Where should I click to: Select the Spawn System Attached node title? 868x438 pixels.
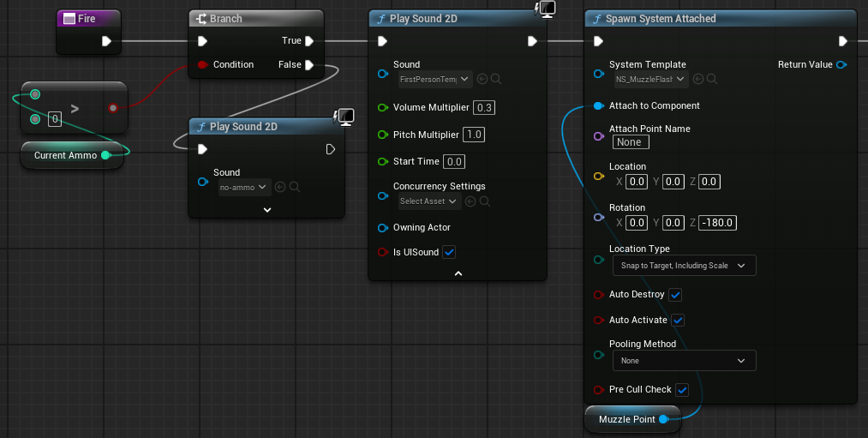coord(661,19)
